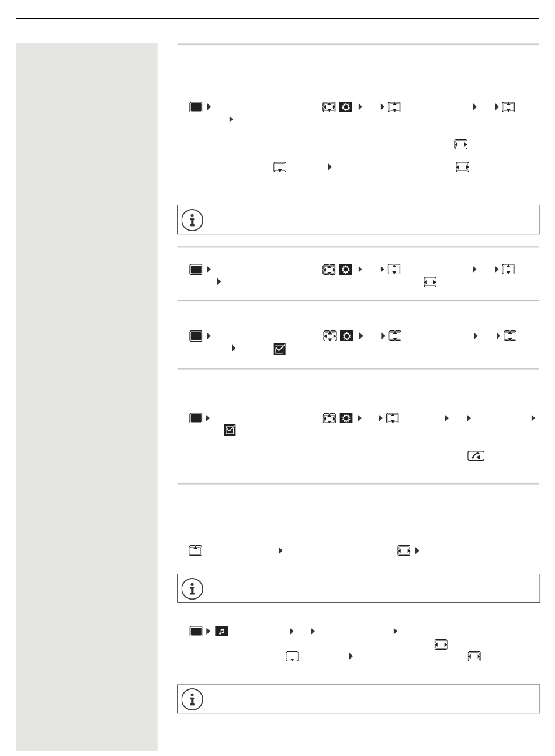Click the arrow between menu key and music note
The width and height of the screenshot is (555, 756).
pos(209,631)
